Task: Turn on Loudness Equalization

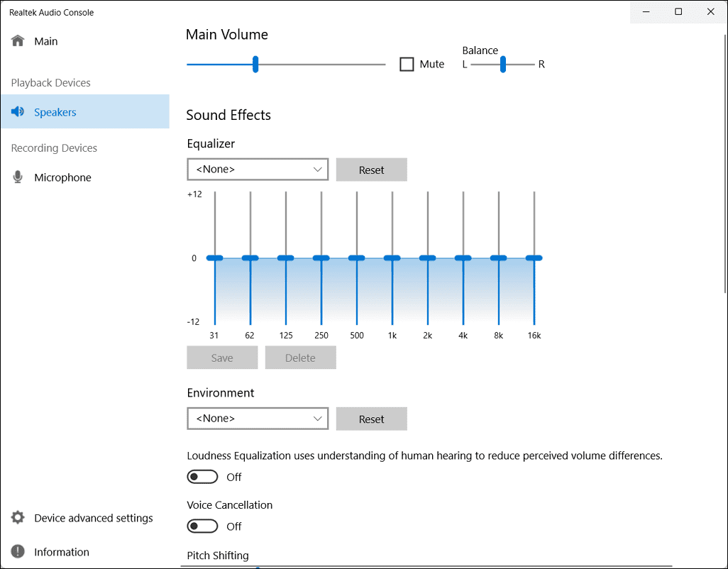Action: 202,476
